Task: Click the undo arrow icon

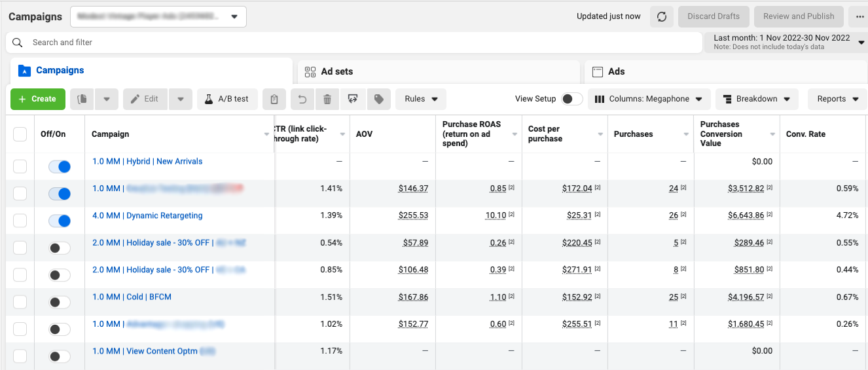Action: (x=302, y=99)
